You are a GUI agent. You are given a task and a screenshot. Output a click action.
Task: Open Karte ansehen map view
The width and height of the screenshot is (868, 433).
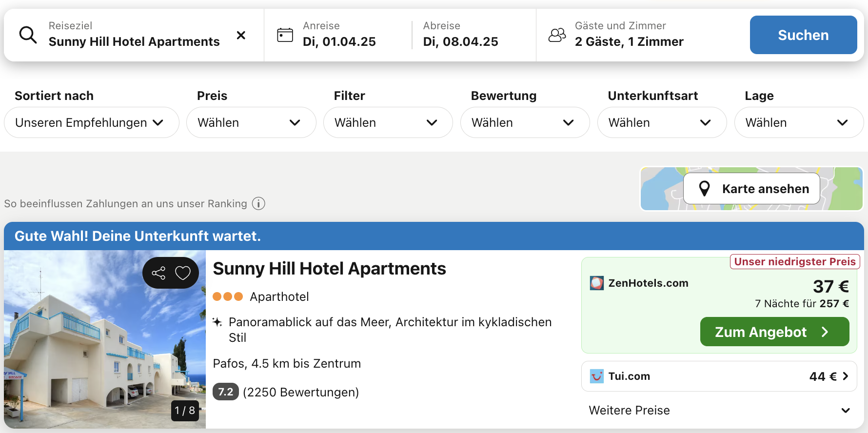coord(751,189)
